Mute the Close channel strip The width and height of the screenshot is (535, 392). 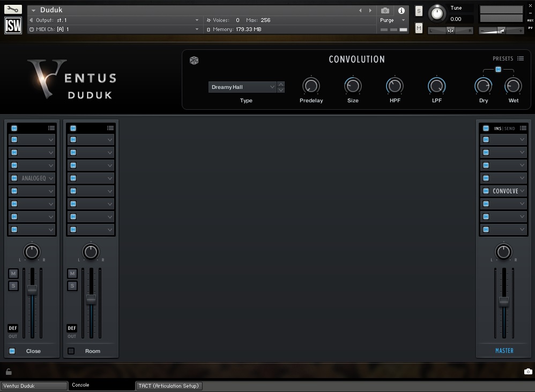(13, 273)
